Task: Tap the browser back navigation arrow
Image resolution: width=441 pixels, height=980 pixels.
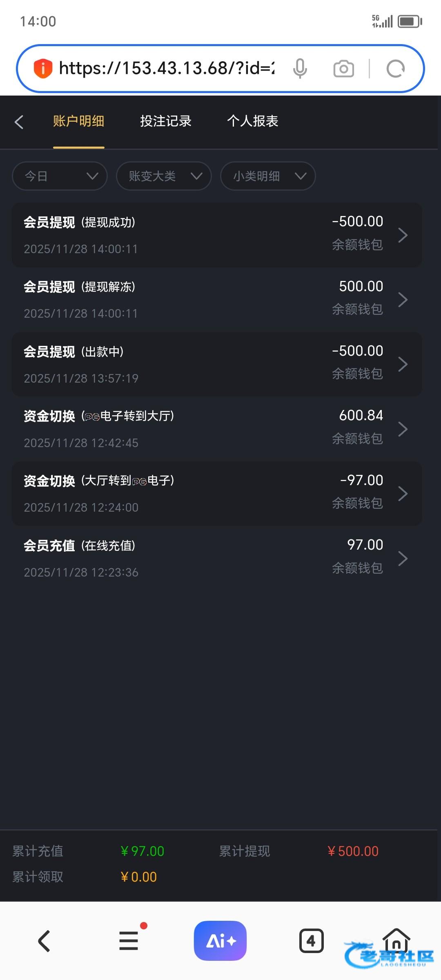Action: tap(44, 941)
